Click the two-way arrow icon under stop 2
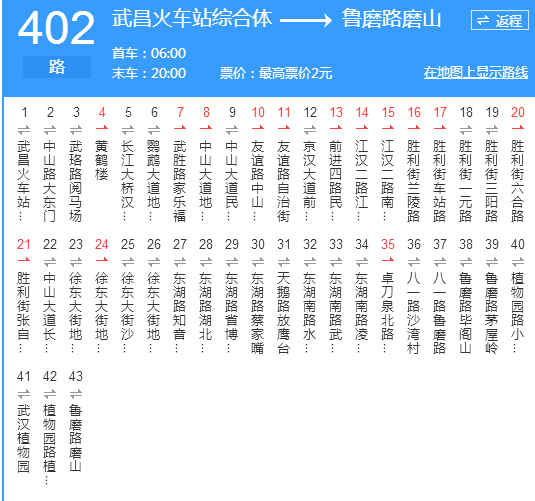The image size is (535, 501). (x=50, y=130)
